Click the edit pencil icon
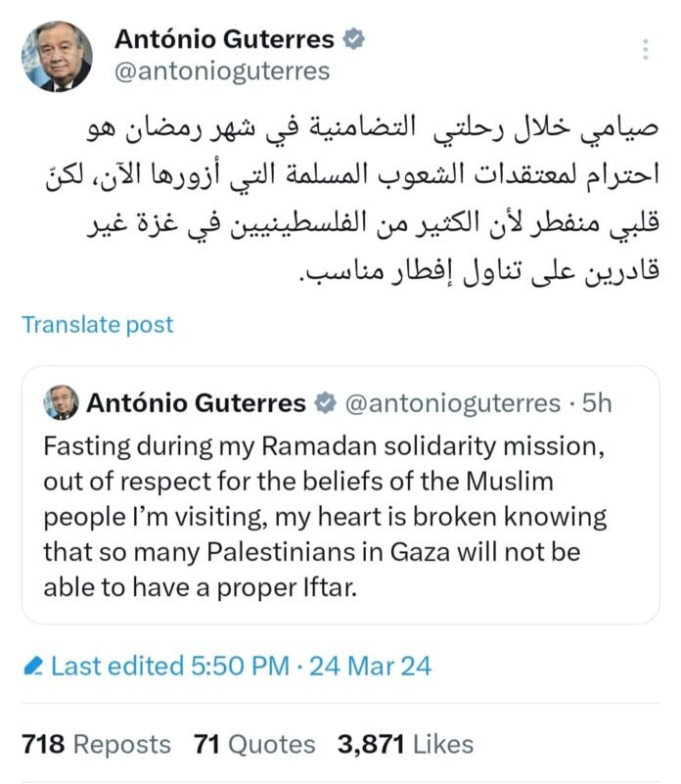Viewport: 681px width, 784px height. coord(31,668)
